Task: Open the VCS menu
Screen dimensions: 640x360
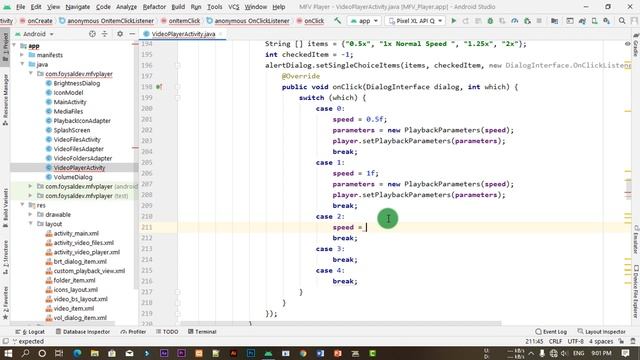Action: coord(233,7)
